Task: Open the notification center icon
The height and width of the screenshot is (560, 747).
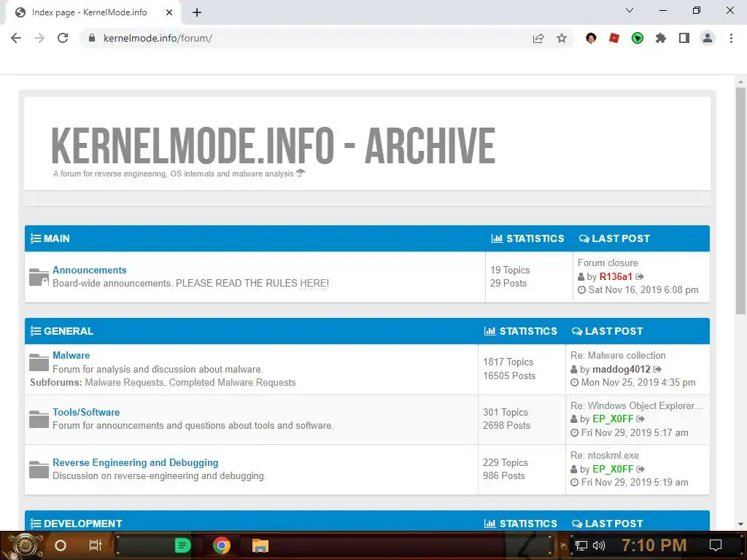Action: click(x=716, y=545)
